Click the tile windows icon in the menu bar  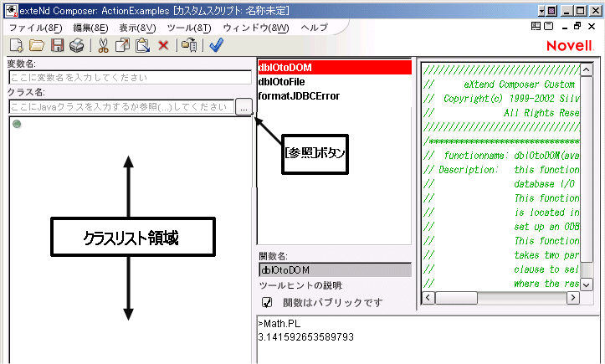point(536,26)
